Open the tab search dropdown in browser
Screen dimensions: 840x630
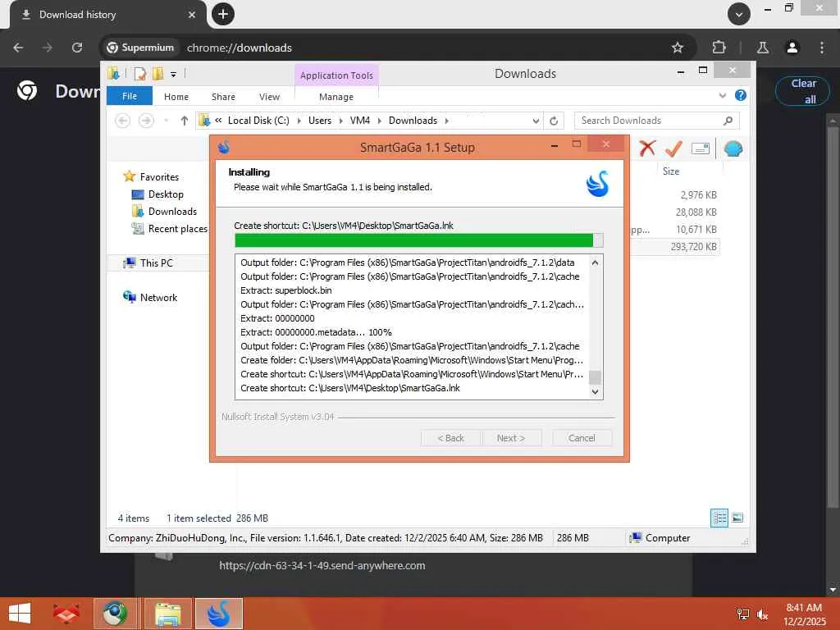point(739,15)
